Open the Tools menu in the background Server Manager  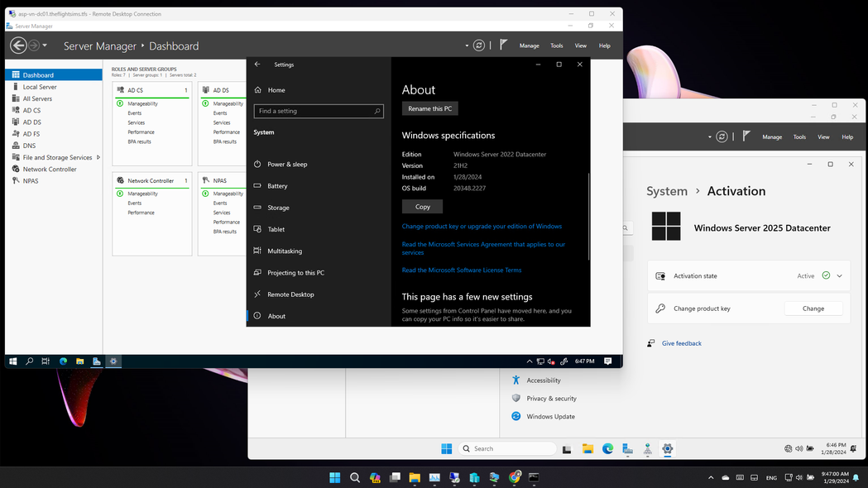pyautogui.click(x=799, y=137)
